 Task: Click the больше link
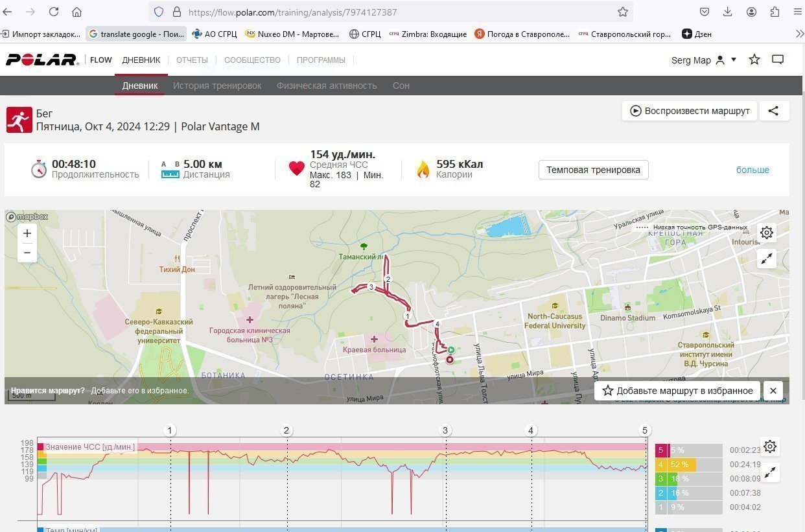click(x=752, y=170)
